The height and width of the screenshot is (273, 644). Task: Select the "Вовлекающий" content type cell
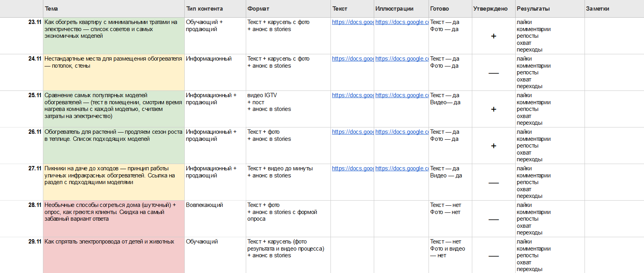tap(215, 219)
